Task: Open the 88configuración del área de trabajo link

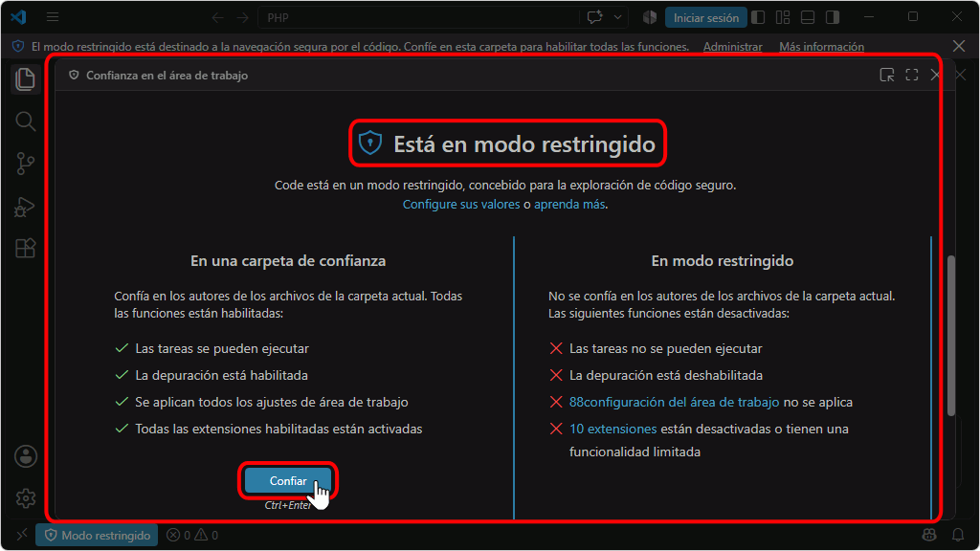Action: pos(675,403)
